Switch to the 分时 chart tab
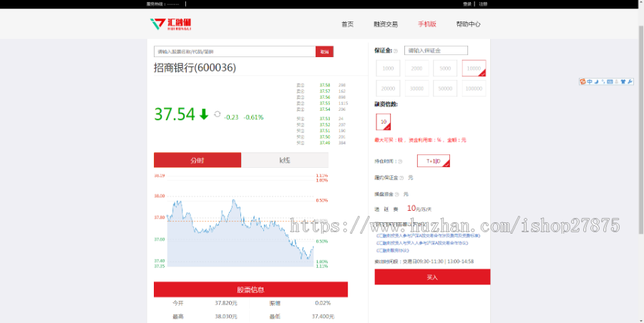The width and height of the screenshot is (644, 323). [197, 160]
